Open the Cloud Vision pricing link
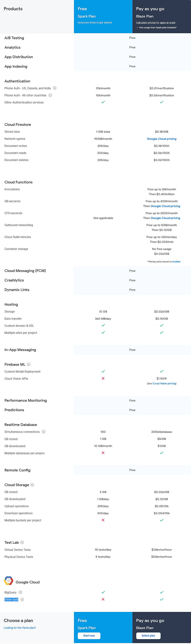The image size is (191, 644). (164, 383)
